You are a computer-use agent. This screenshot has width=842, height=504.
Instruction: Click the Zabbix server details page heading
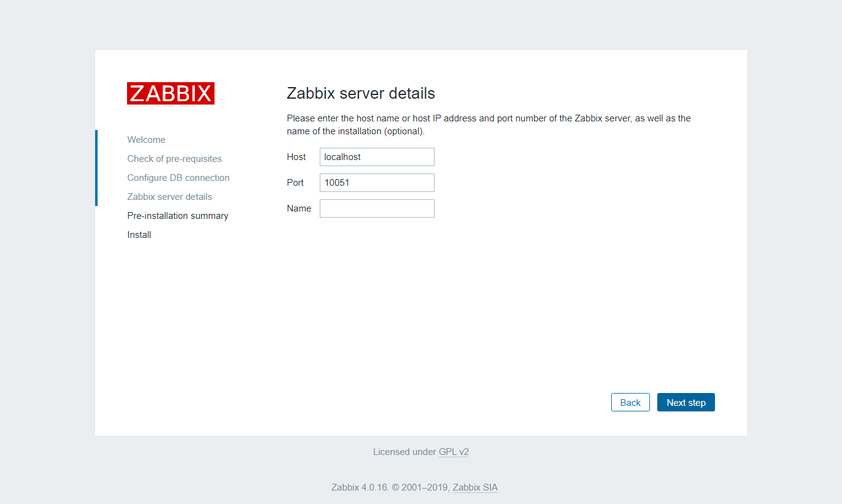pos(361,93)
